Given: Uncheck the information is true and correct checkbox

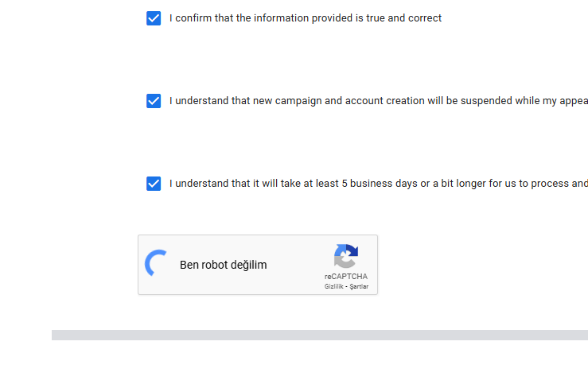Looking at the screenshot, I should coord(154,18).
